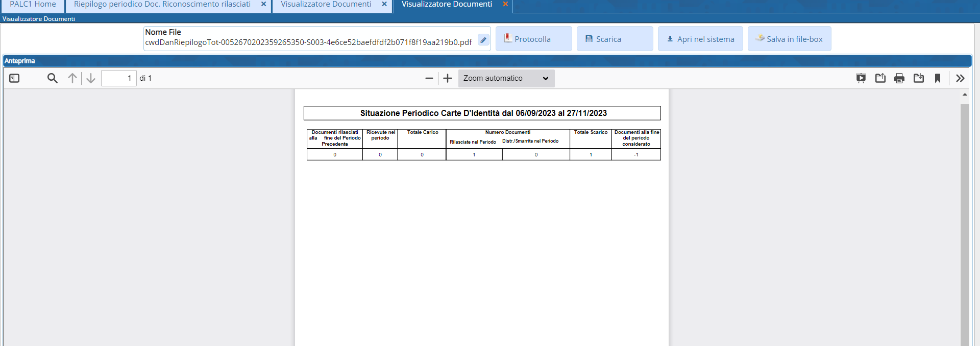Click the Protocolla button

[x=533, y=39]
